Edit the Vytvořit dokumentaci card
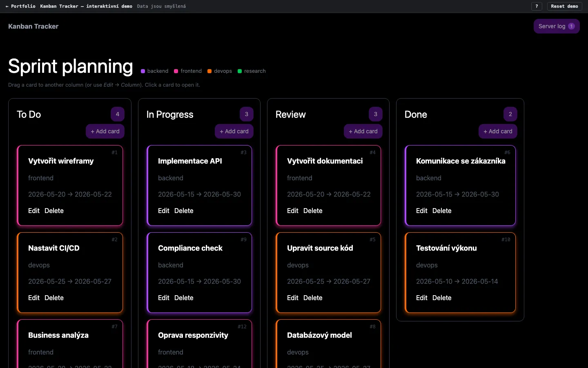This screenshot has width=588, height=368. tap(293, 211)
